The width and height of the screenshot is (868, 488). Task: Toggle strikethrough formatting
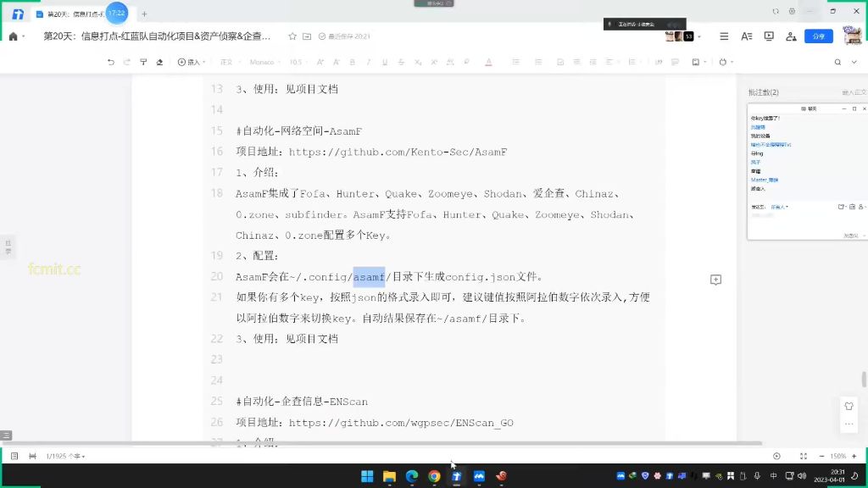(401, 62)
